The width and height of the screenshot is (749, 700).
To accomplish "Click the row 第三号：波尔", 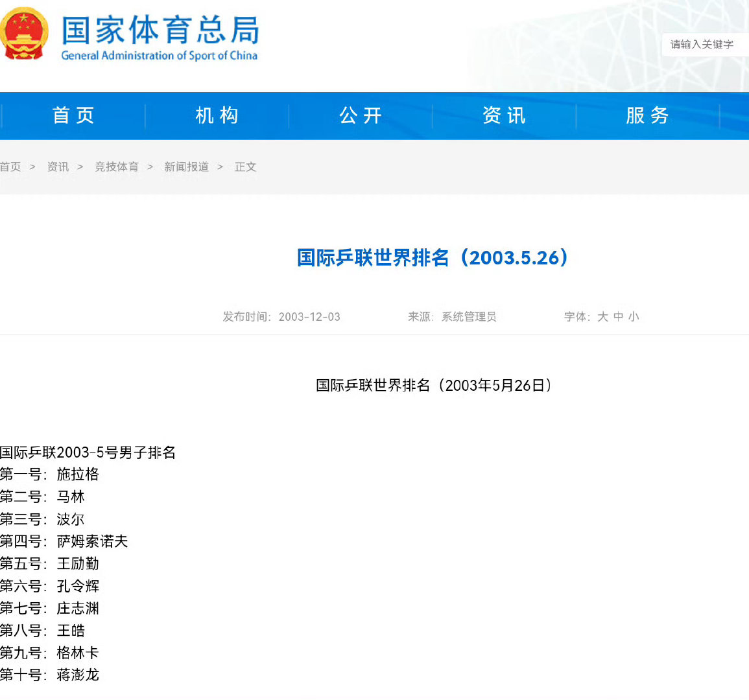I will [43, 519].
